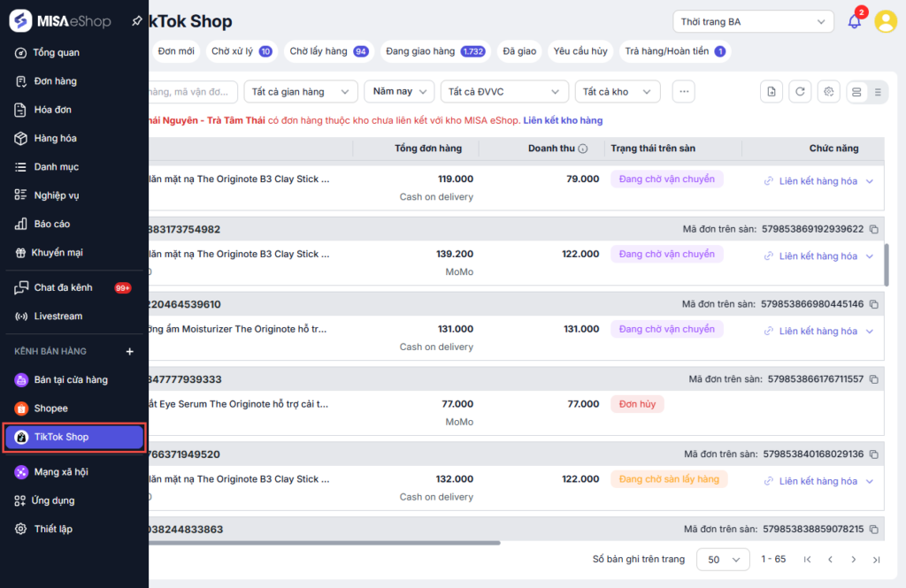Switch to card view layout
Screen dimensions: 906x588
856,91
